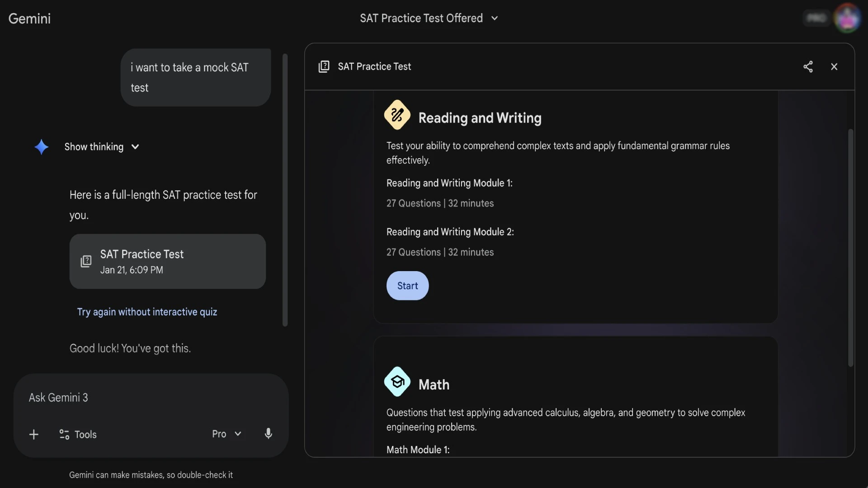Open the Pro model selector dropdown
868x488 pixels.
tap(226, 434)
